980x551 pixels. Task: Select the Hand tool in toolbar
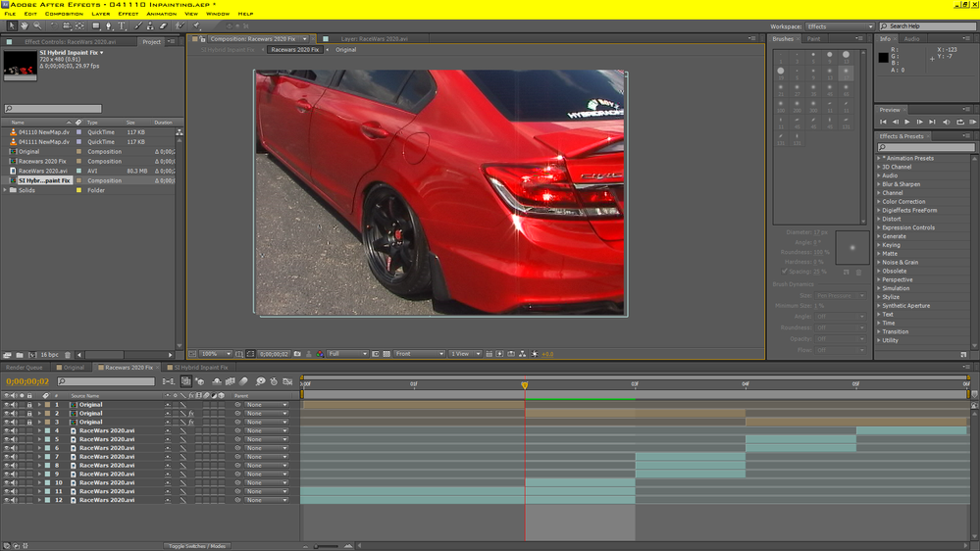(24, 26)
